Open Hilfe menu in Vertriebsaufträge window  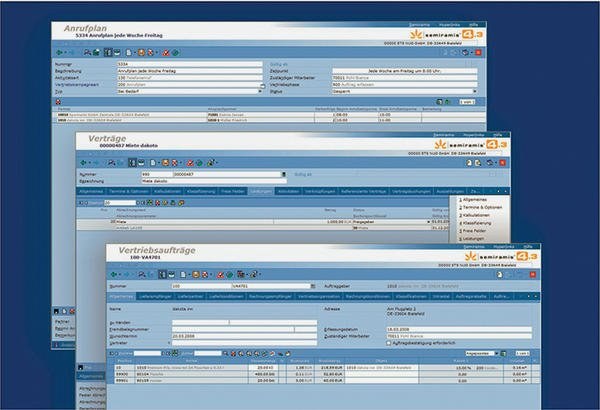click(528, 247)
